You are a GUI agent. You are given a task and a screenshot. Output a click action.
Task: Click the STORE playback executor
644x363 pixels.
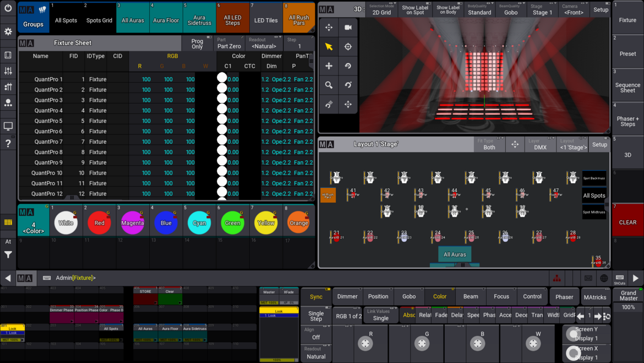pos(145,296)
